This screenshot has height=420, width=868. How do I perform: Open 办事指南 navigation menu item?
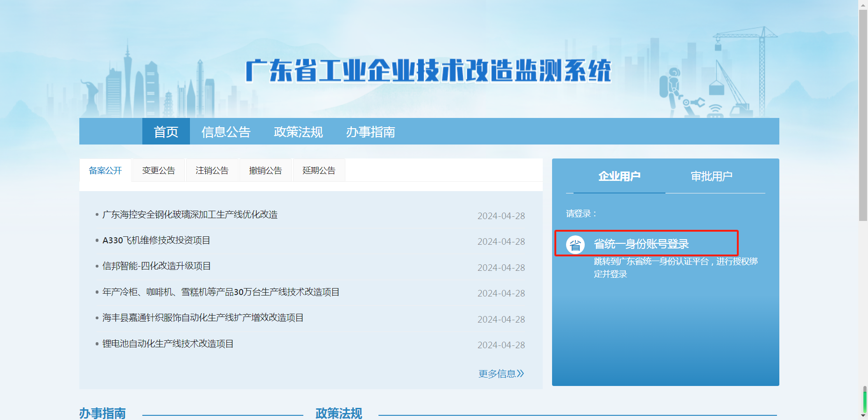pos(371,132)
